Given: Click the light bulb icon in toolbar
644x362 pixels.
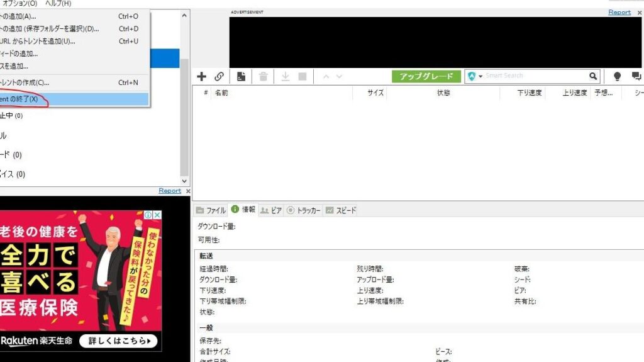Looking at the screenshot, I should (617, 76).
